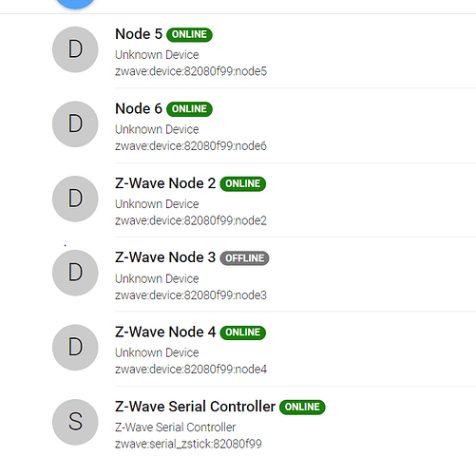The image size is (476, 475).
Task: Click Unknown Device label under Z-Wave Node 4
Action: (x=157, y=352)
